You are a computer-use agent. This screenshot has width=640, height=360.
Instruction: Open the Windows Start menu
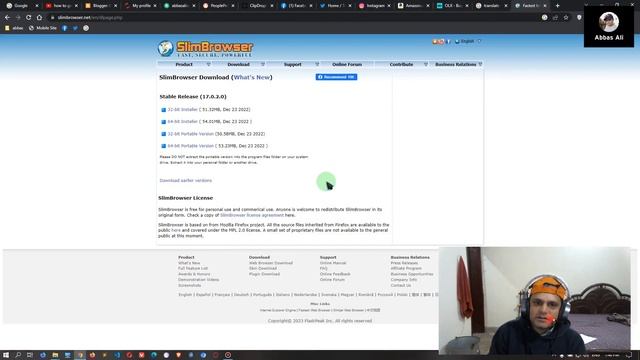(x=6, y=355)
